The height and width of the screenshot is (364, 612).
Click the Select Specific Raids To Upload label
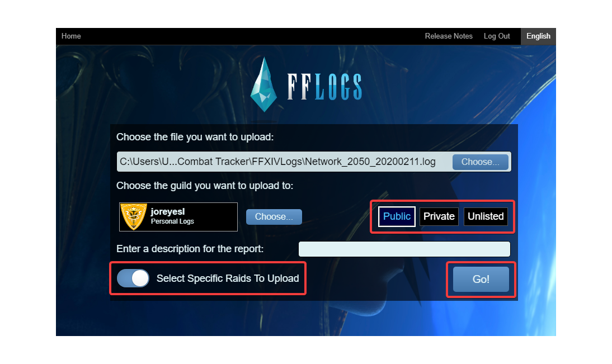228,278
